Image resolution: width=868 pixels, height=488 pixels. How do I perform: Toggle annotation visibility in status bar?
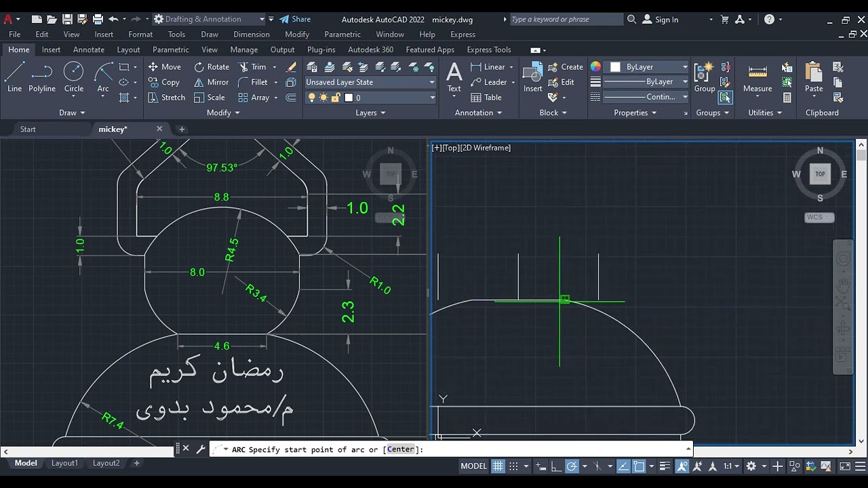point(682,466)
